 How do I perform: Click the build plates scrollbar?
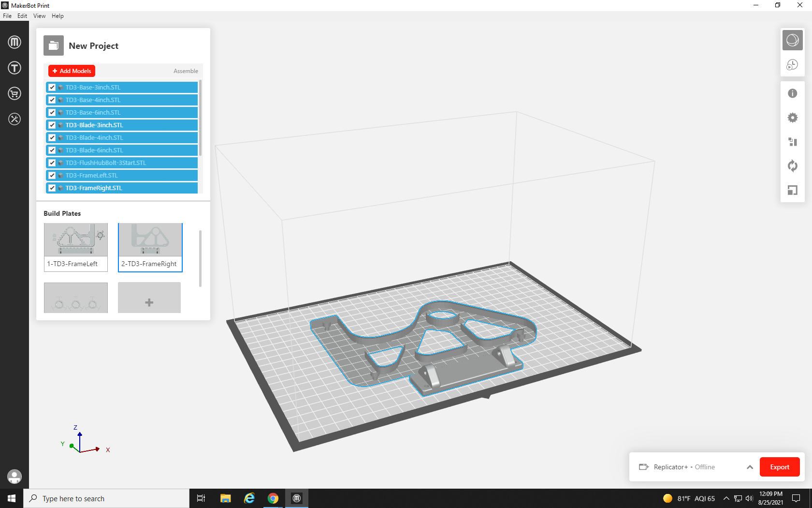click(200, 258)
